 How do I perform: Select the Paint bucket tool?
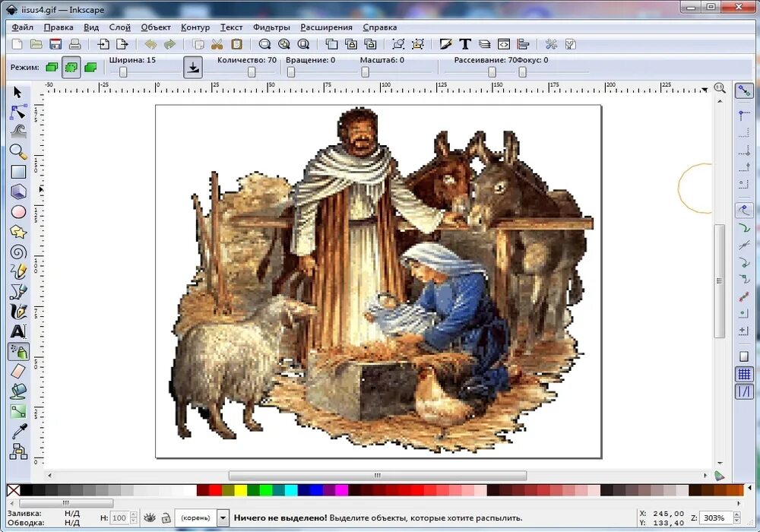(18, 391)
